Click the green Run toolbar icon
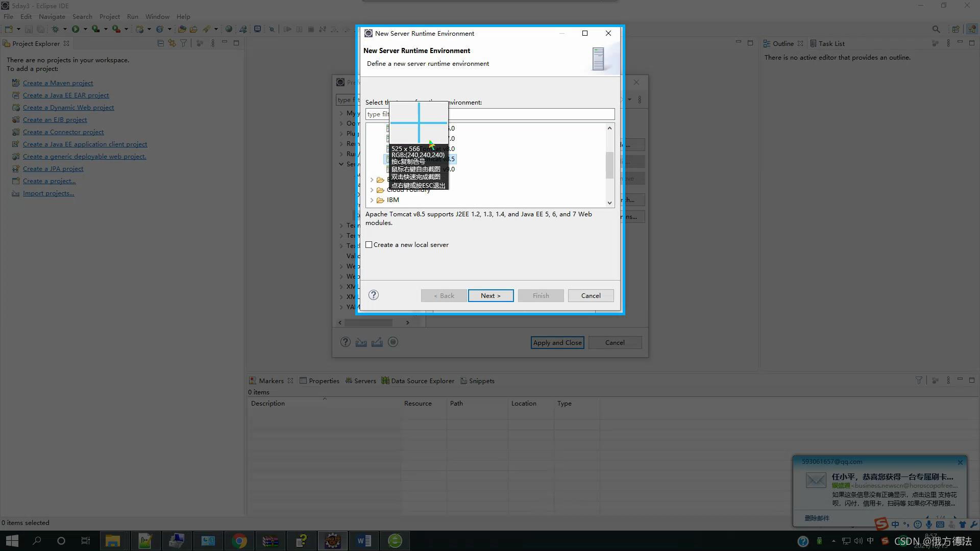 pyautogui.click(x=76, y=29)
